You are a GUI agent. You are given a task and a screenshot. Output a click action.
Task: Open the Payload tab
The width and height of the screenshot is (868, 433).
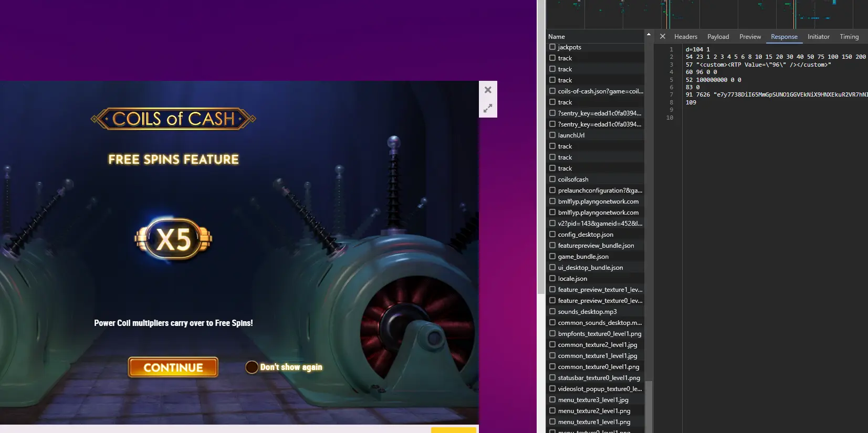click(718, 37)
